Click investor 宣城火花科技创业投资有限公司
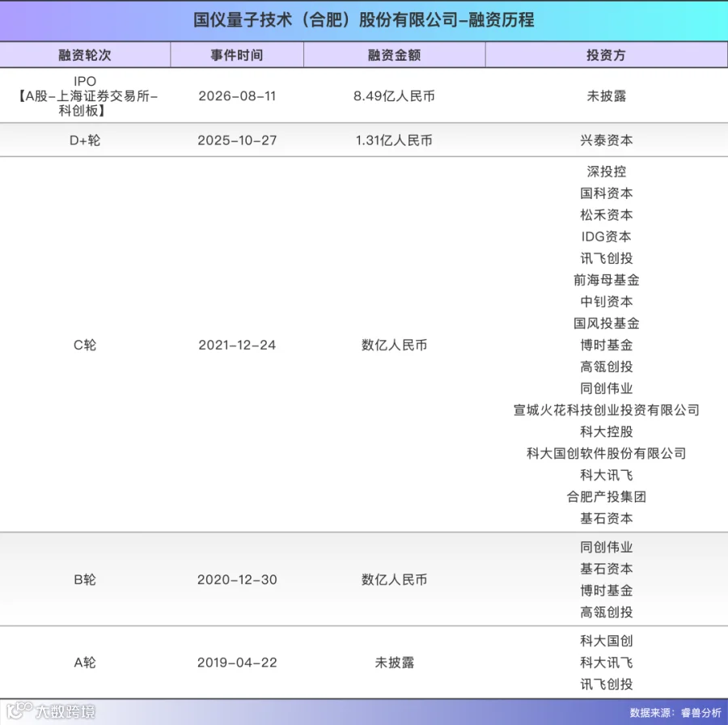The width and height of the screenshot is (728, 725). click(x=607, y=409)
